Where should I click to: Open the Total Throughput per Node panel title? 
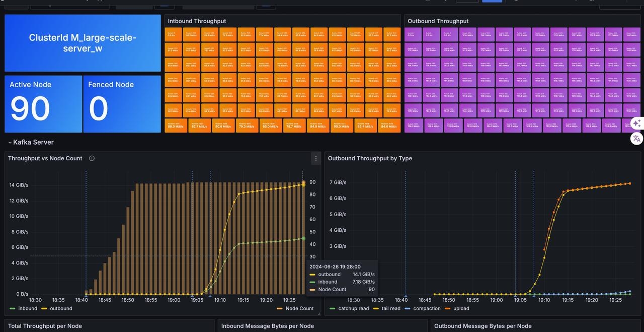click(45, 326)
